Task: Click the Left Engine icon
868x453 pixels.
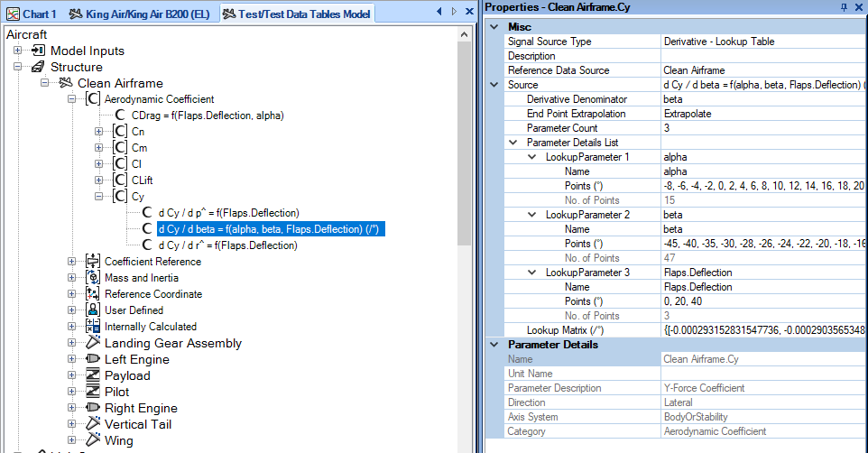Action: (x=93, y=359)
